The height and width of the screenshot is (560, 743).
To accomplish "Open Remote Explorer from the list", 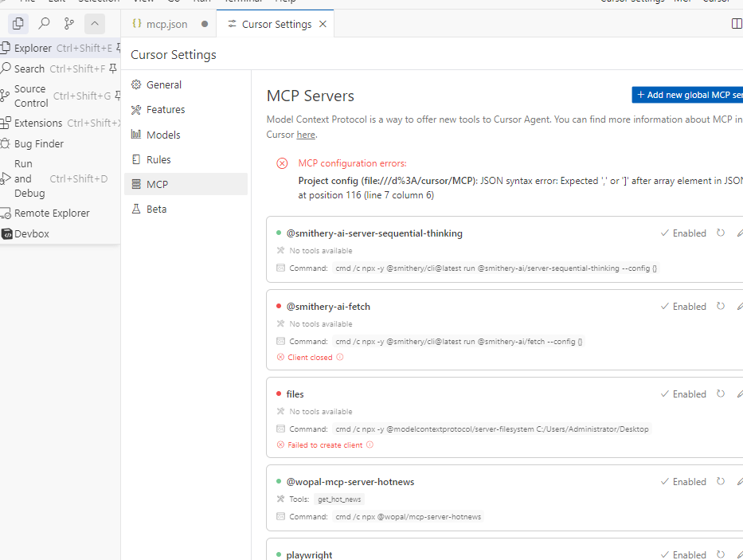I will click(x=61, y=213).
